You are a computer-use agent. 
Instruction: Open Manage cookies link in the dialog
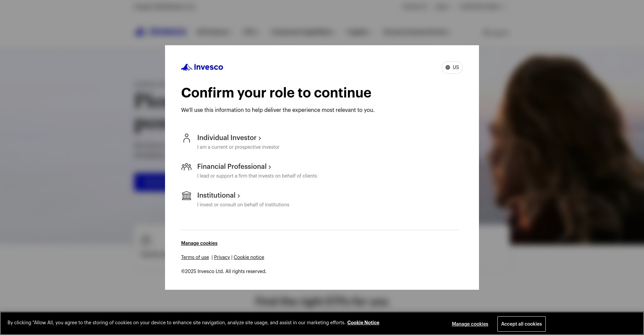(x=199, y=243)
